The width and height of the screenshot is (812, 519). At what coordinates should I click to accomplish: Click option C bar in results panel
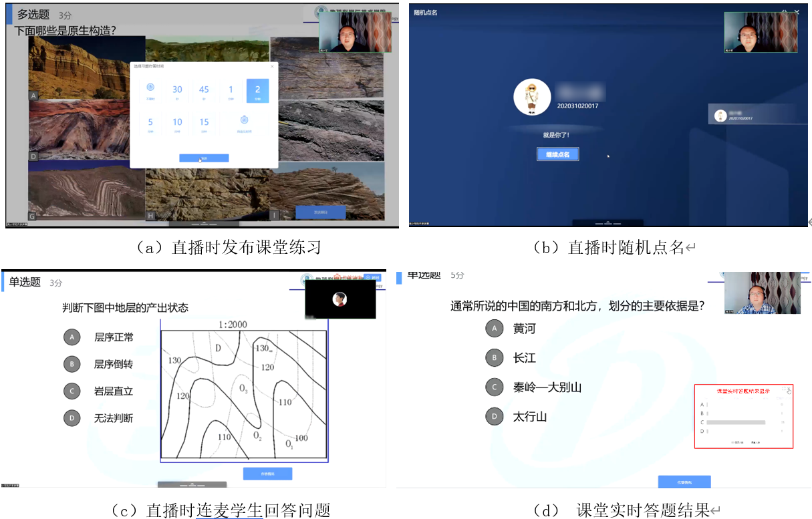(x=735, y=422)
